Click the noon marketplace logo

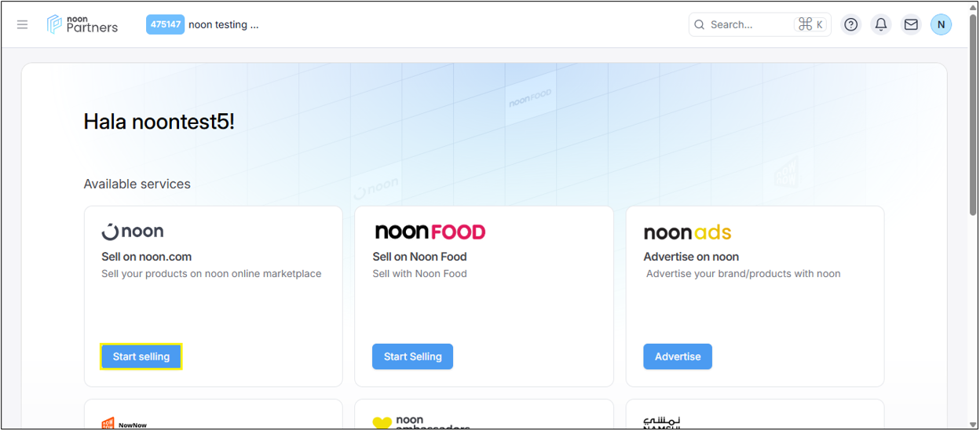point(133,231)
